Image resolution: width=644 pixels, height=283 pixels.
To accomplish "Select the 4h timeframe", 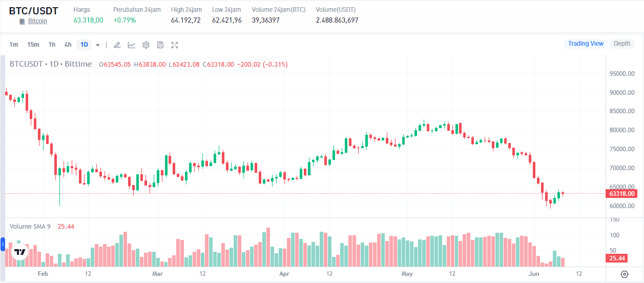I will pos(68,45).
